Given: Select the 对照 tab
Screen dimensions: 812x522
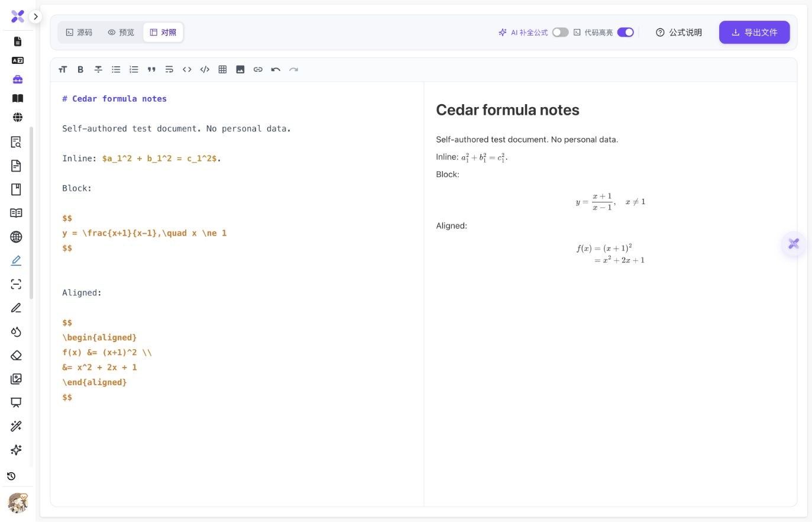Looking at the screenshot, I should pos(163,33).
